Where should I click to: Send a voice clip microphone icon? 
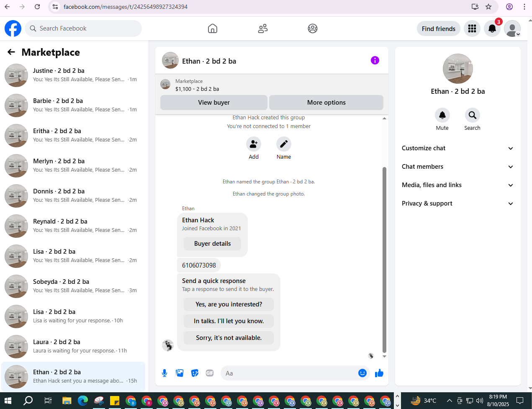(x=164, y=373)
